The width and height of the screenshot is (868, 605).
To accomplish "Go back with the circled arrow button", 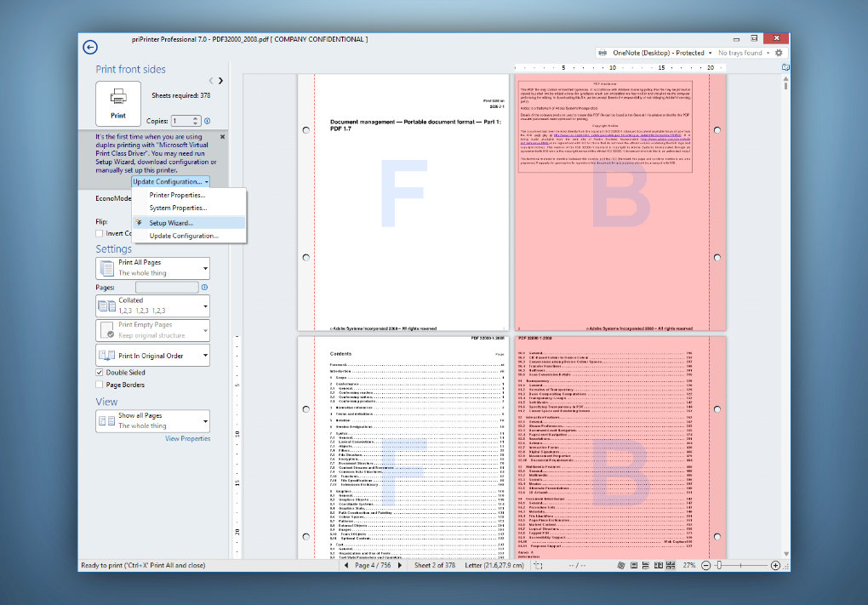I will coord(90,47).
